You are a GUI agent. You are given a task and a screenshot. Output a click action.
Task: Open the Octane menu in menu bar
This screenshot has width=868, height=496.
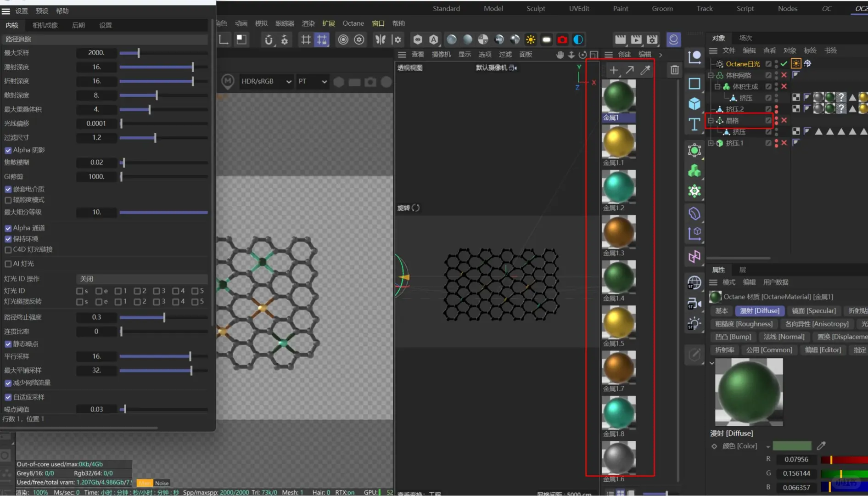(x=353, y=23)
